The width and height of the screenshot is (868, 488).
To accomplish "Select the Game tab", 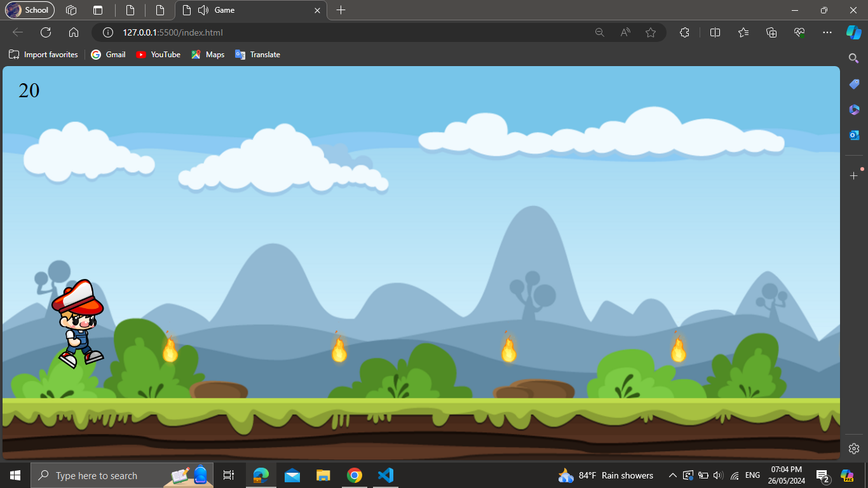I will click(x=251, y=10).
